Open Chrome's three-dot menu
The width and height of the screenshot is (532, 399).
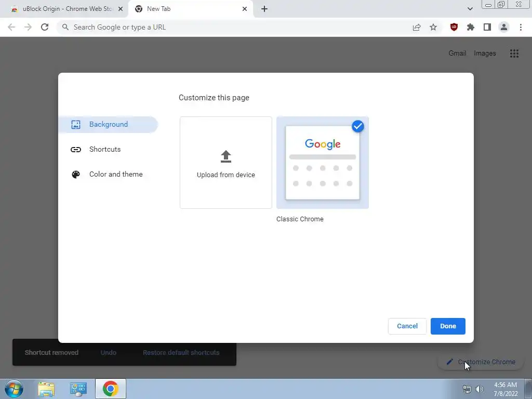(521, 27)
